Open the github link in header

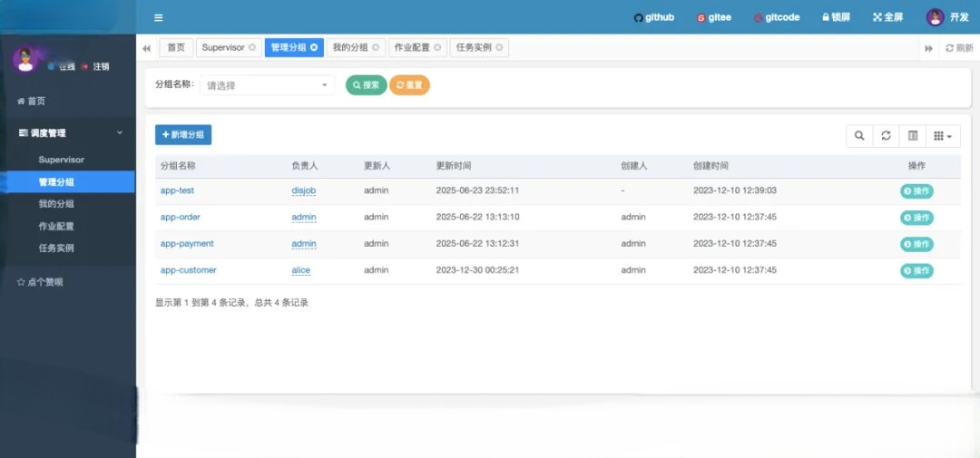tap(653, 17)
